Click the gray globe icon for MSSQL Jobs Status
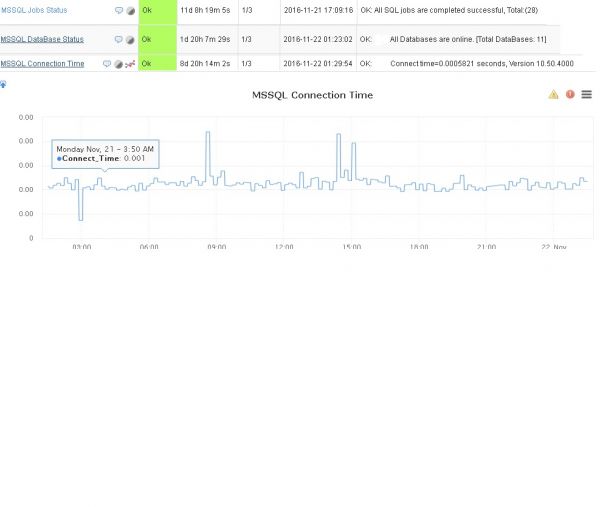Image resolution: width=600 pixels, height=507 pixels. coord(130,10)
